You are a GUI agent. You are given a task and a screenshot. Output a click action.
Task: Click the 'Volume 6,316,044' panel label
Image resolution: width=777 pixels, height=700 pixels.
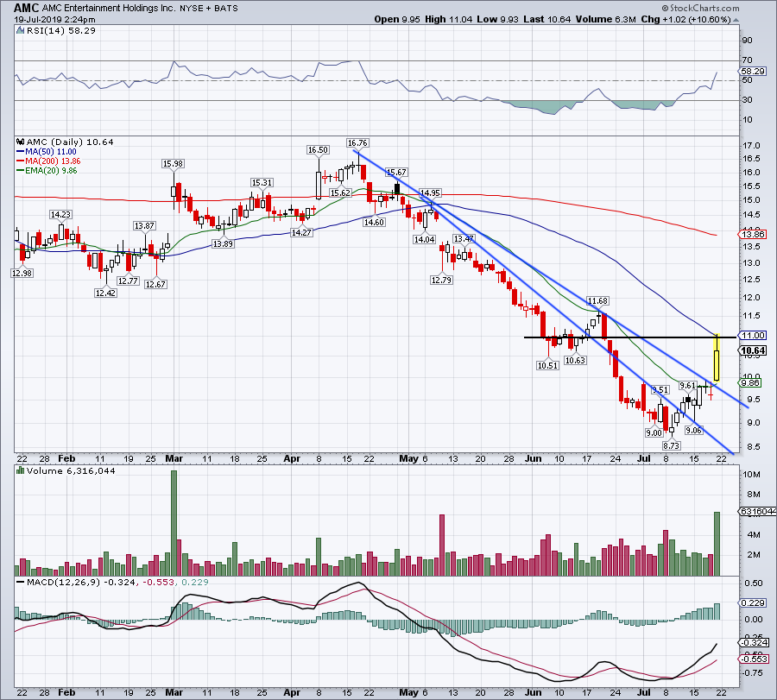[x=71, y=470]
